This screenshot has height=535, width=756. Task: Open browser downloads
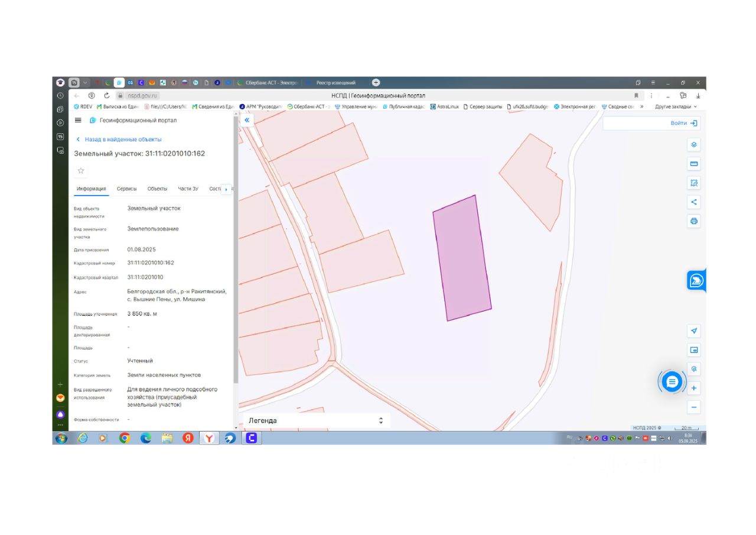coord(698,95)
